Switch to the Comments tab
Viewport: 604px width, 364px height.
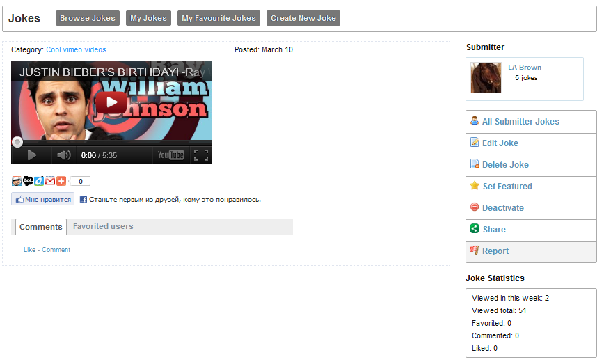coord(41,227)
